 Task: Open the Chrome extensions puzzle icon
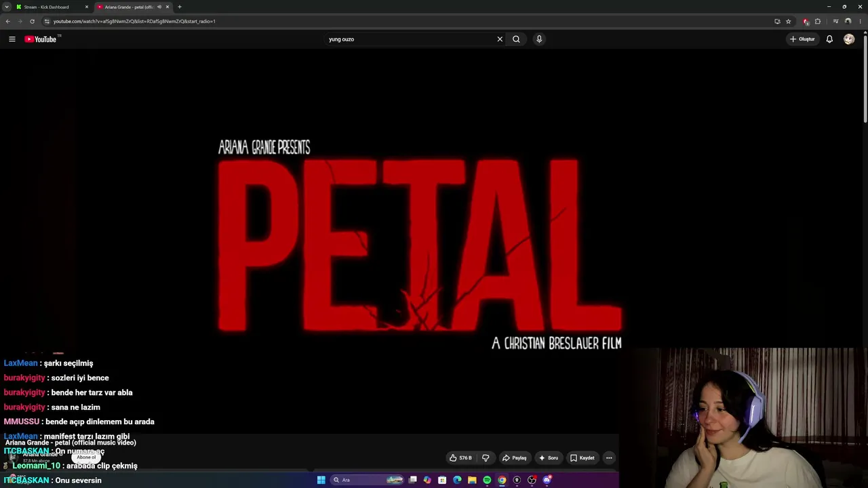tap(818, 21)
